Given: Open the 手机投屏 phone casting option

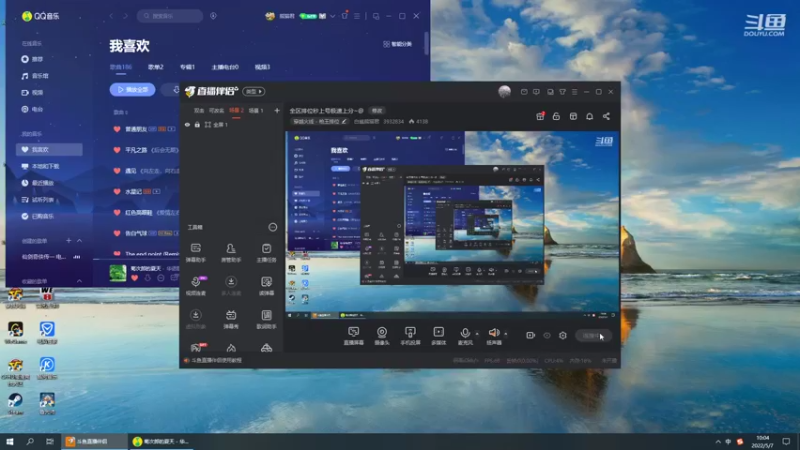Looking at the screenshot, I should point(410,336).
